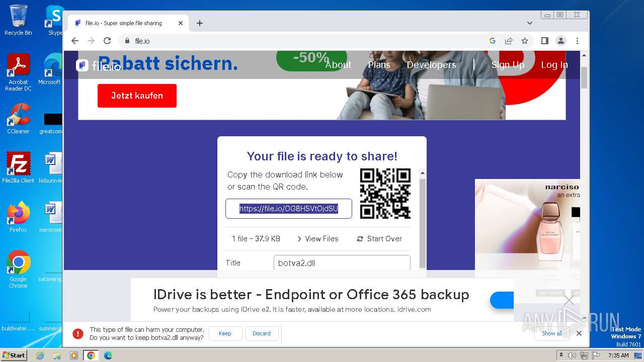
Task: Open the Plans page
Action: click(x=379, y=64)
